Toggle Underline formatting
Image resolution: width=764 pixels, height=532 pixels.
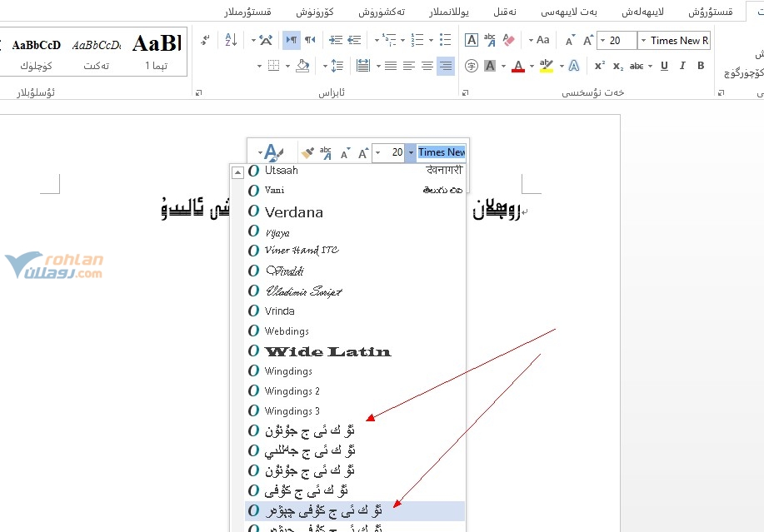pos(664,66)
